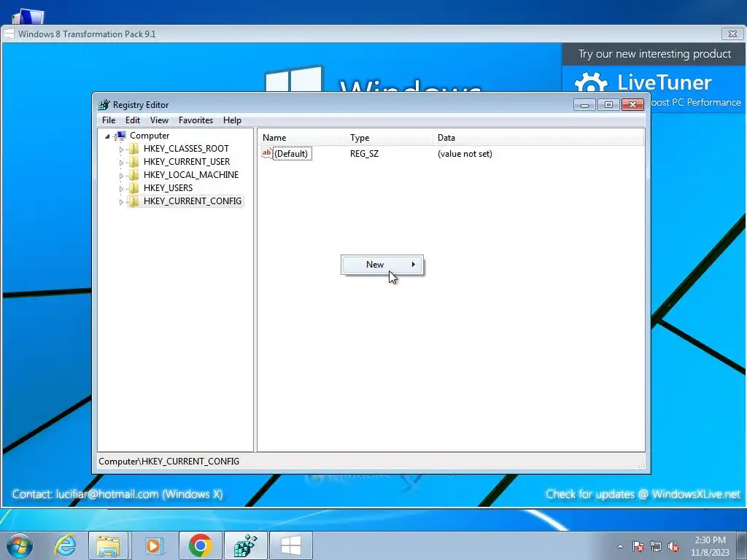Click the Computer icon in tree
Image resolution: width=747 pixels, height=560 pixels.
121,136
